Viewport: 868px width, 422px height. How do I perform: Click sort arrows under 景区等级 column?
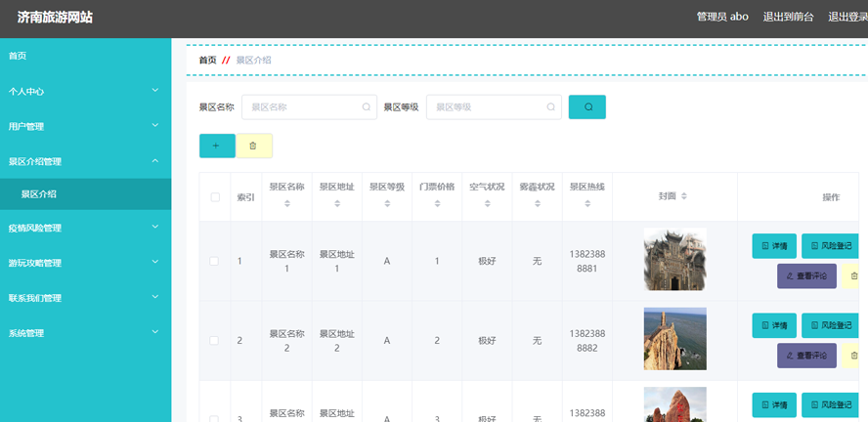tap(386, 204)
